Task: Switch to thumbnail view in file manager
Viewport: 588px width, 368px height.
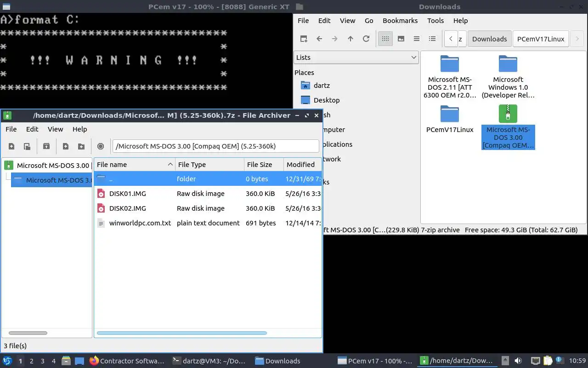Action: [401, 39]
